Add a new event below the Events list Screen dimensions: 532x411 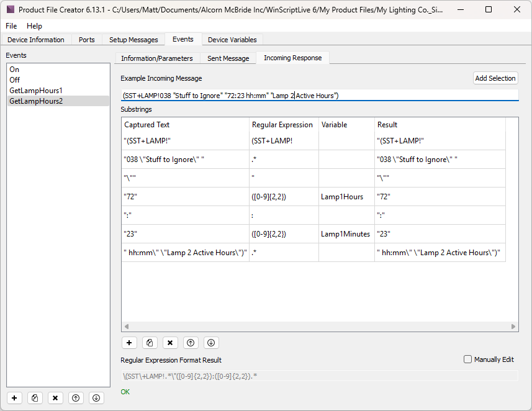pyautogui.click(x=14, y=398)
